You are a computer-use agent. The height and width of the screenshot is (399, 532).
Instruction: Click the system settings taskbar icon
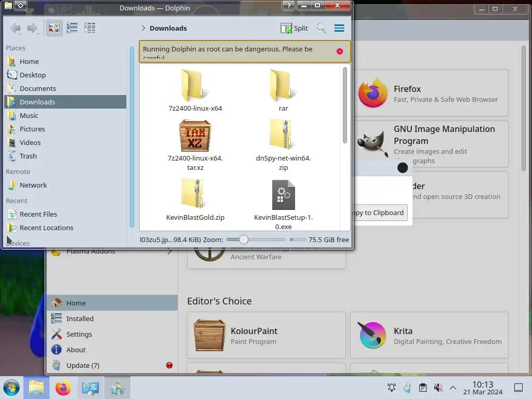tap(90, 388)
